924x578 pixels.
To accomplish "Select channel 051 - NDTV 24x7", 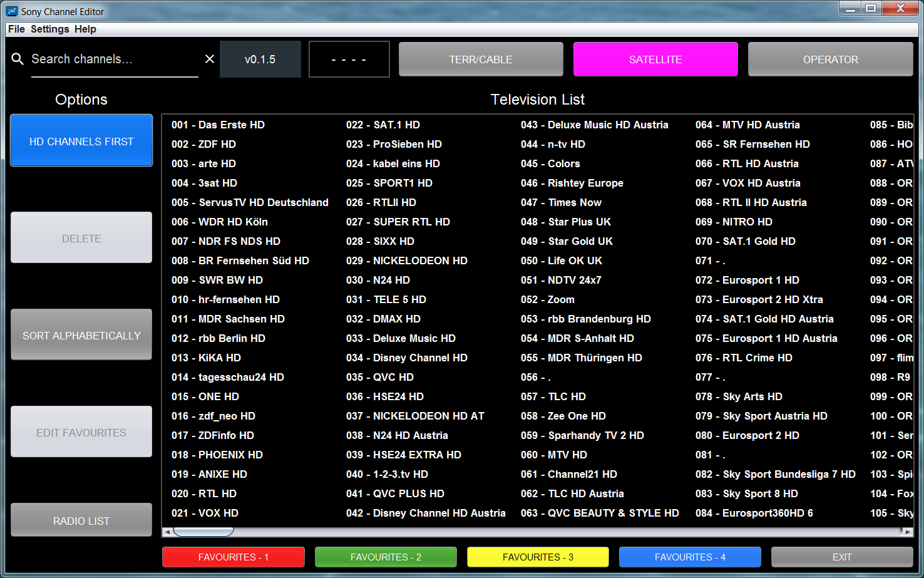I will pyautogui.click(x=561, y=280).
